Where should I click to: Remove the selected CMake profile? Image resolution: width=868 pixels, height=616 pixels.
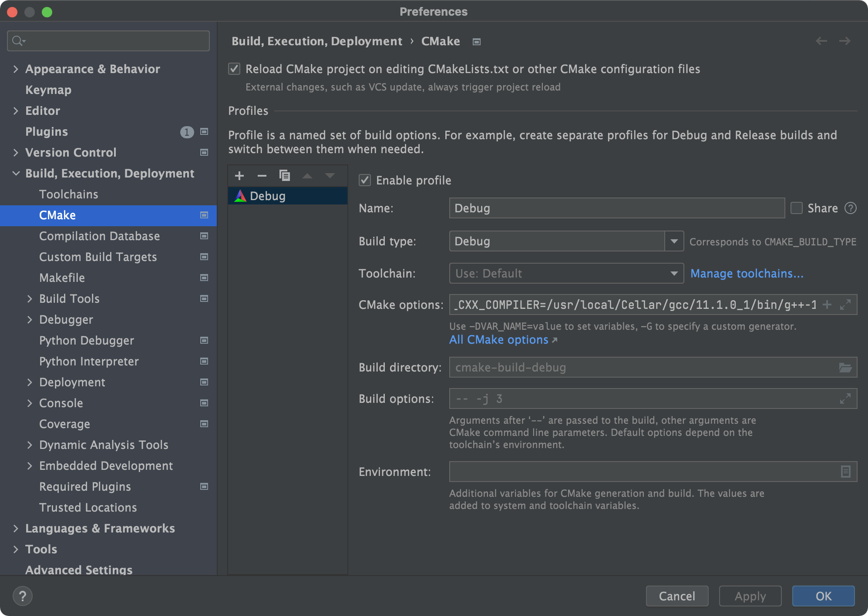[x=262, y=176]
